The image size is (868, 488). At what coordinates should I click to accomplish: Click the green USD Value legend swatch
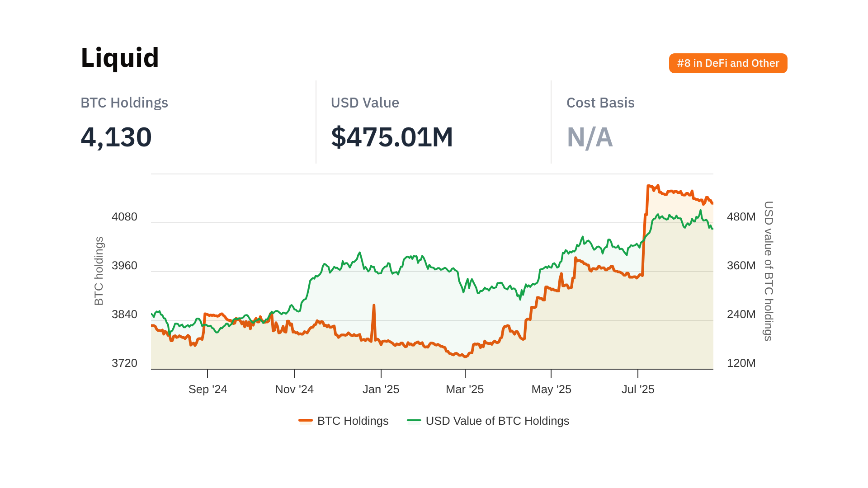[414, 421]
